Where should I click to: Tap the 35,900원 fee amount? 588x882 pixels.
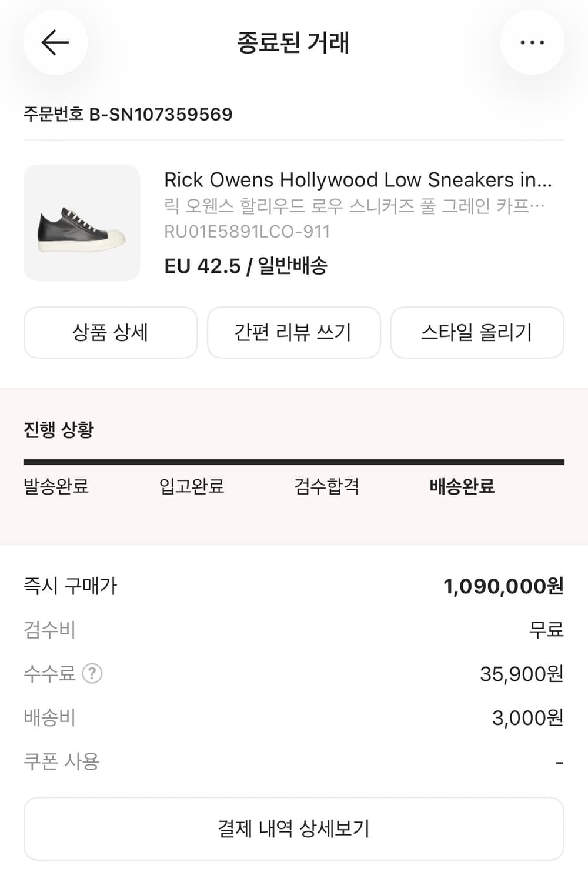point(522,674)
